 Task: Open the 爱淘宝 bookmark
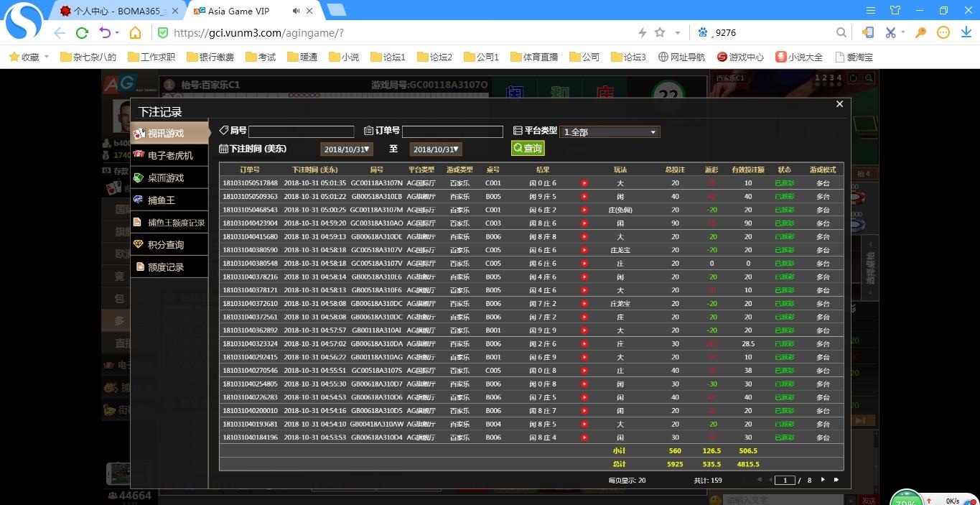(x=854, y=57)
